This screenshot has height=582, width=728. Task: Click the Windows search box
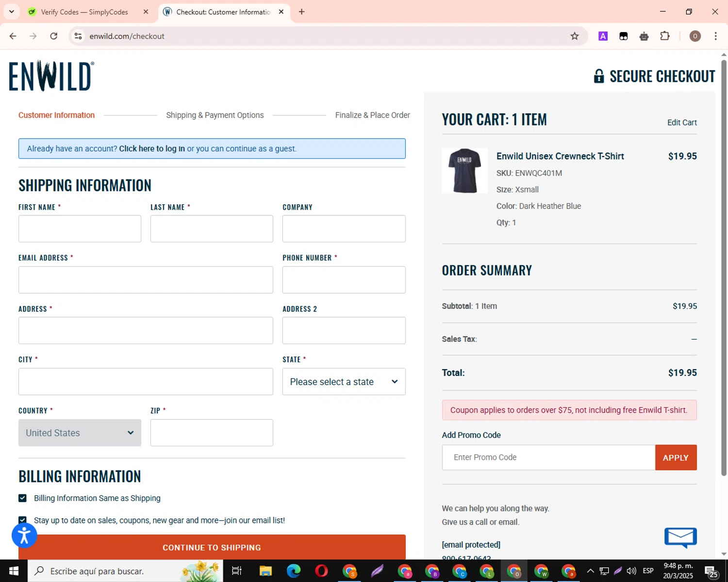(125, 571)
